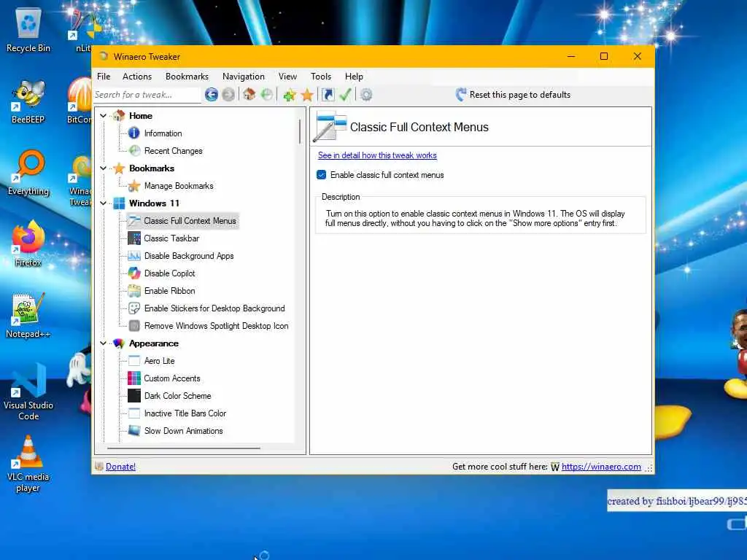Open the Information tree item
Screen dimensions: 747x560
(x=163, y=133)
